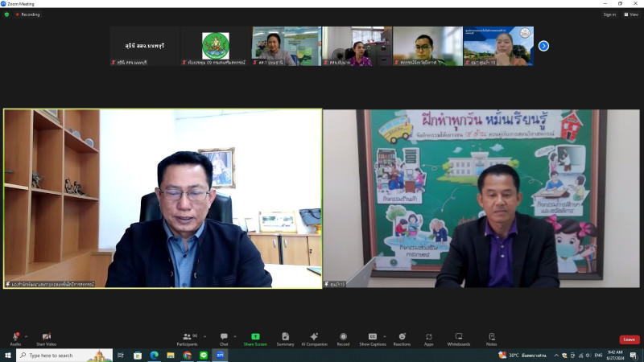Open the meeting Summary
Viewport: 644px width, 362px height.
pyautogui.click(x=285, y=337)
